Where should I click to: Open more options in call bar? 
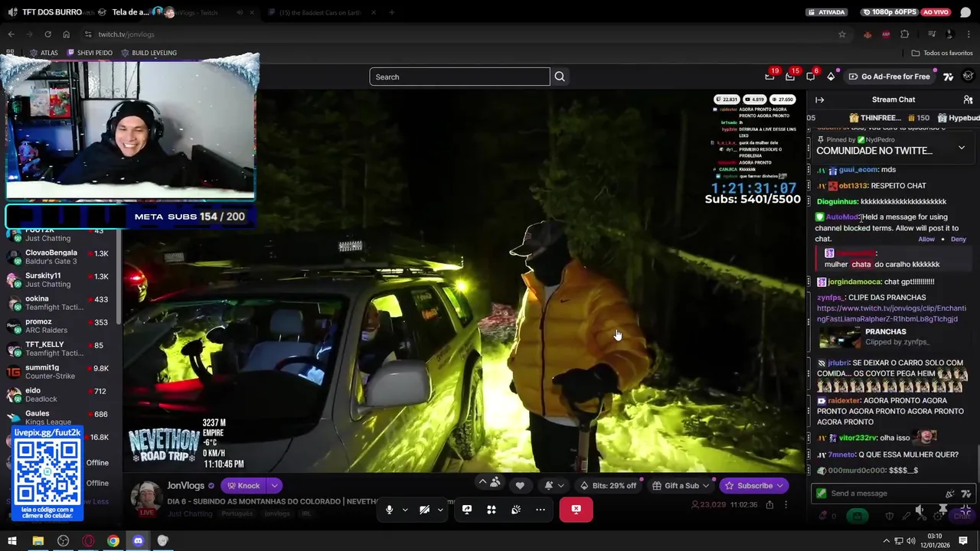[541, 510]
